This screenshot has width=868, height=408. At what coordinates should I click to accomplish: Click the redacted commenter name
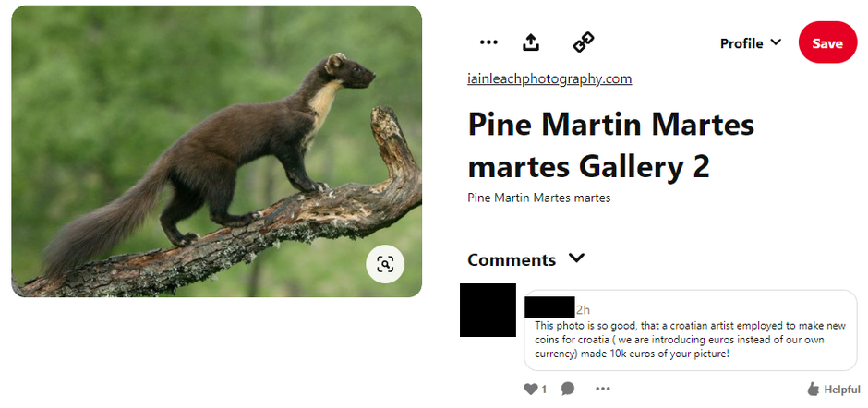pyautogui.click(x=549, y=307)
